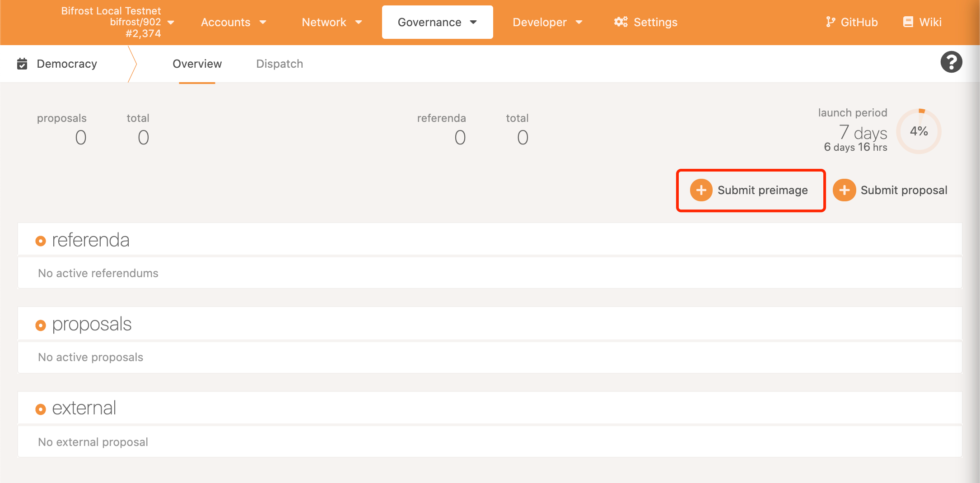Click the Democracy calendar icon
The height and width of the screenshot is (483, 980).
tap(22, 64)
